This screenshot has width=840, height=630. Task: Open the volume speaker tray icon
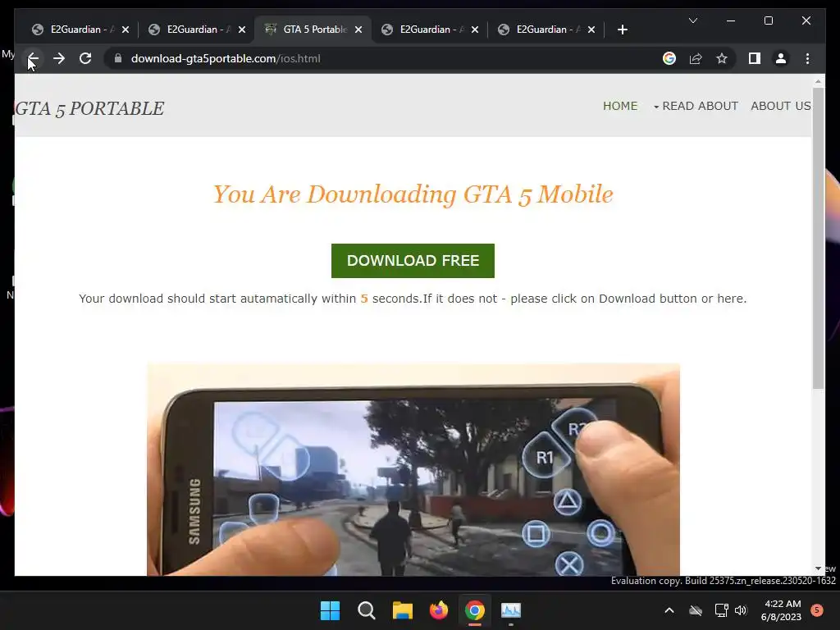click(741, 610)
